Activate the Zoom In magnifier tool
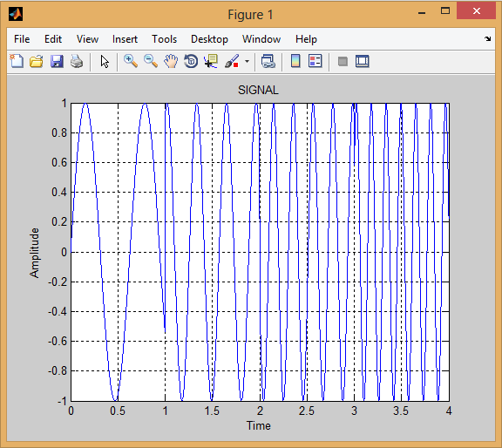 click(131, 61)
